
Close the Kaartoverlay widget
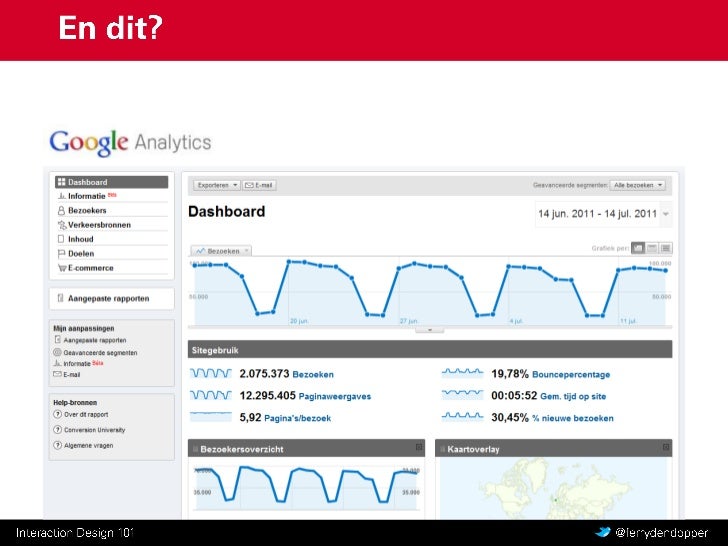pyautogui.click(x=666, y=447)
